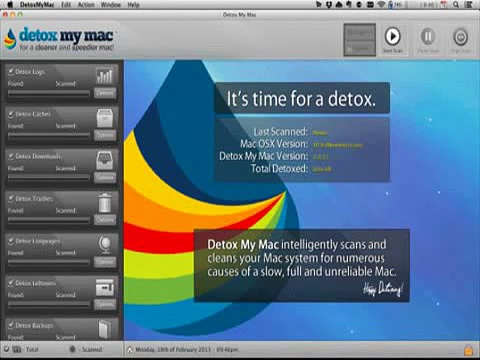Click the "for a cleaner and speedier mac!" tagline
This screenshot has height=360, width=480.
(67, 48)
